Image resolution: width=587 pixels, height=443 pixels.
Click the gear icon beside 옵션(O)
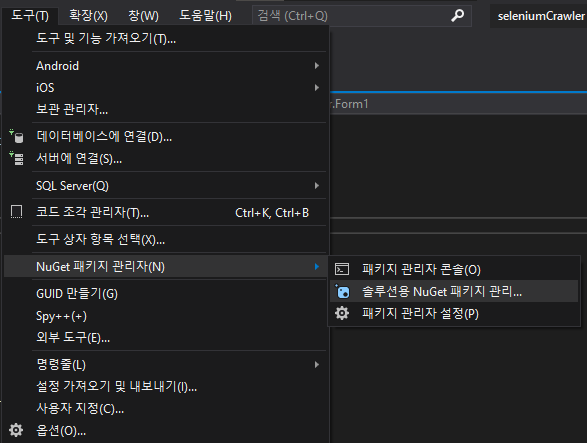[x=16, y=430]
